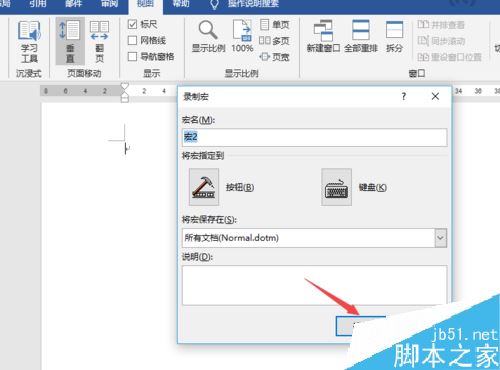Click the 说明 description text area
The height and width of the screenshot is (370, 500).
pos(314,285)
